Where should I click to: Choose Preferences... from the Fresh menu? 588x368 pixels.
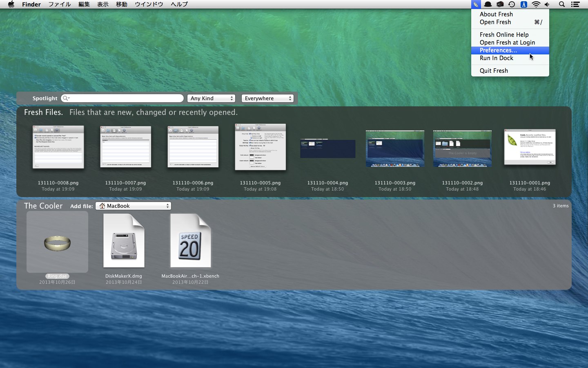coord(498,50)
